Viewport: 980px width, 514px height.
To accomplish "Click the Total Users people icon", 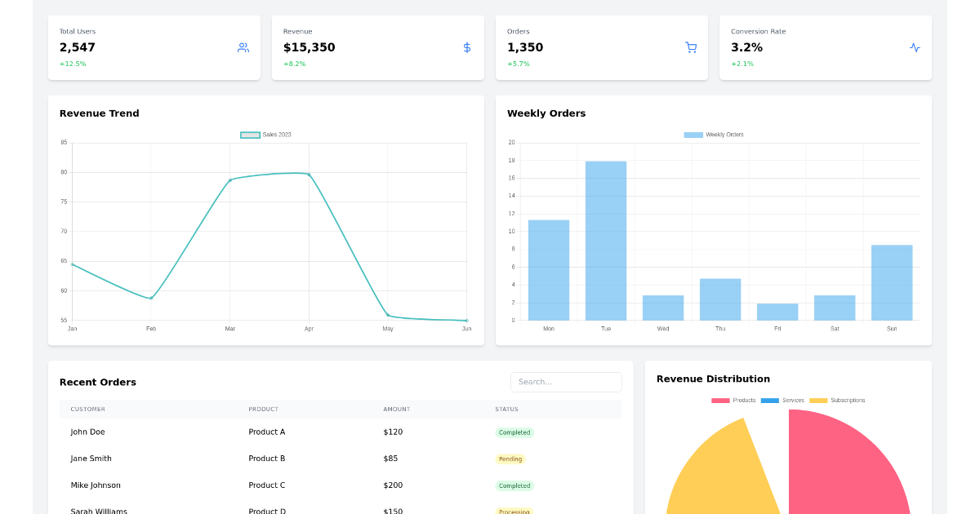I will click(x=243, y=47).
